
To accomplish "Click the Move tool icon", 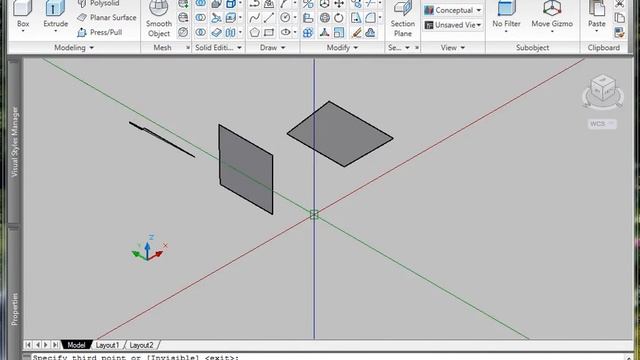I will (x=339, y=4).
